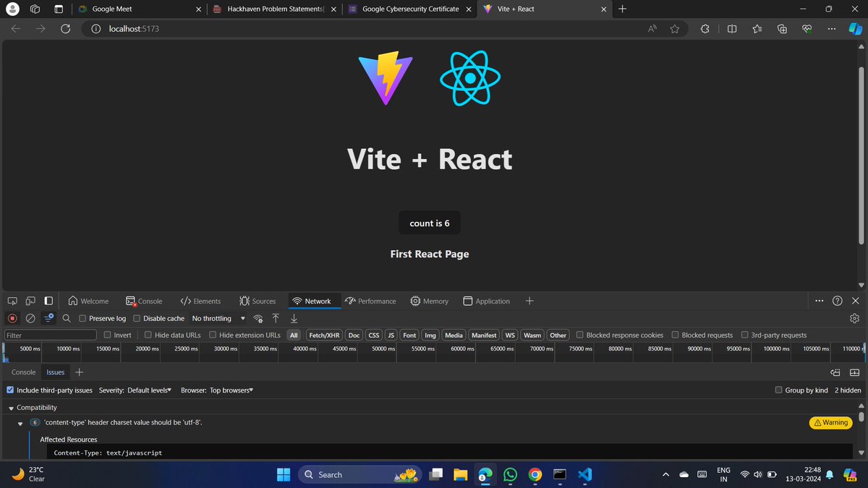This screenshot has height=488, width=868.
Task: Activate the Inspect element tool
Action: 12,301
